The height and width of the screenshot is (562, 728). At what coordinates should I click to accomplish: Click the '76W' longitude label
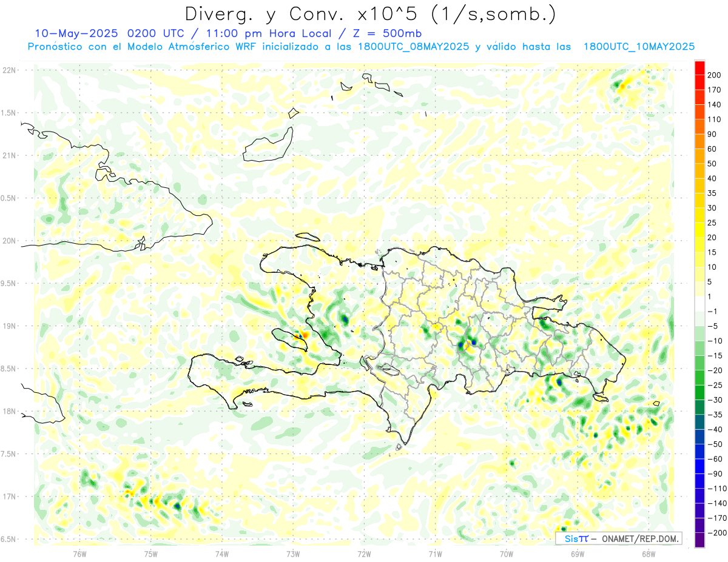coord(80,554)
